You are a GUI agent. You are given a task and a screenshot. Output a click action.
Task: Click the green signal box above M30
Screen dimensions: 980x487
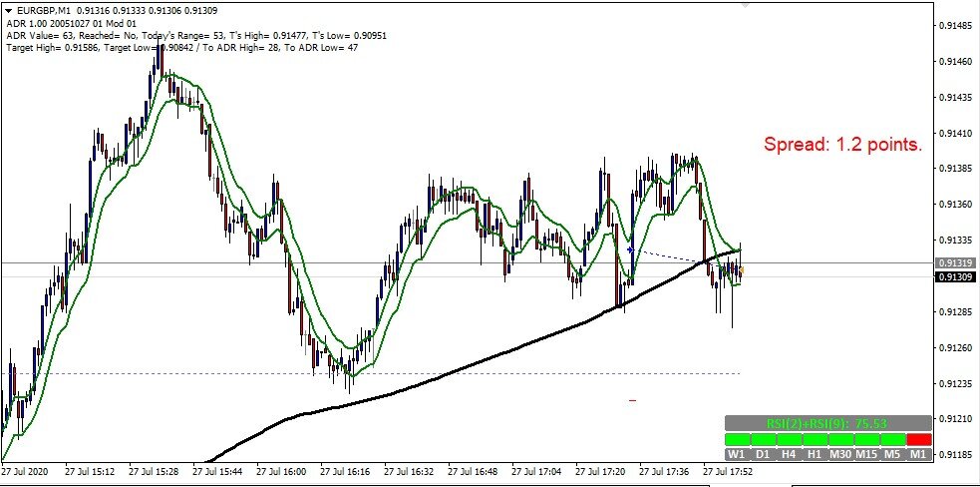[840, 439]
